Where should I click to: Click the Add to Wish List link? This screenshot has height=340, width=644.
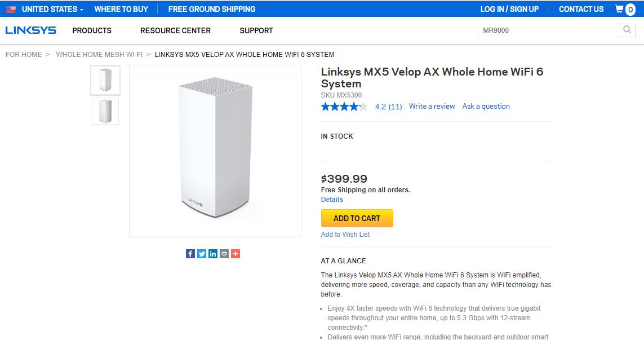click(x=345, y=235)
